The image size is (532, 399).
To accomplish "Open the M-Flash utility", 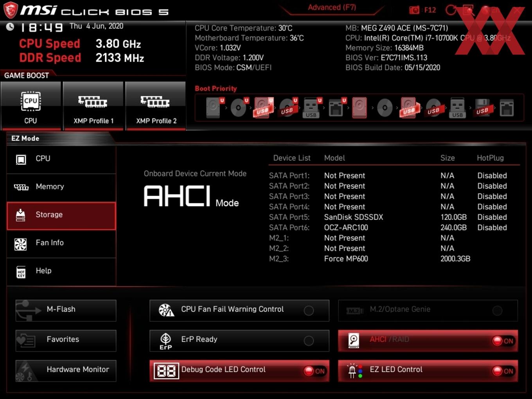I will pos(66,311).
